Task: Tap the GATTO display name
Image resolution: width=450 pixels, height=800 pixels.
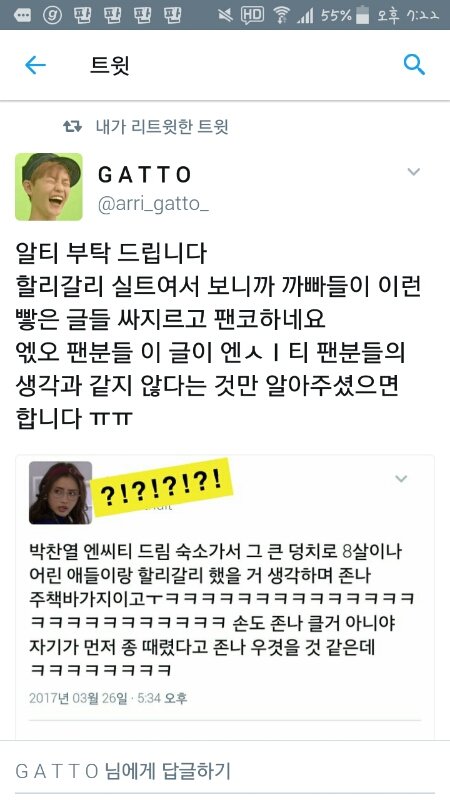Action: click(144, 176)
